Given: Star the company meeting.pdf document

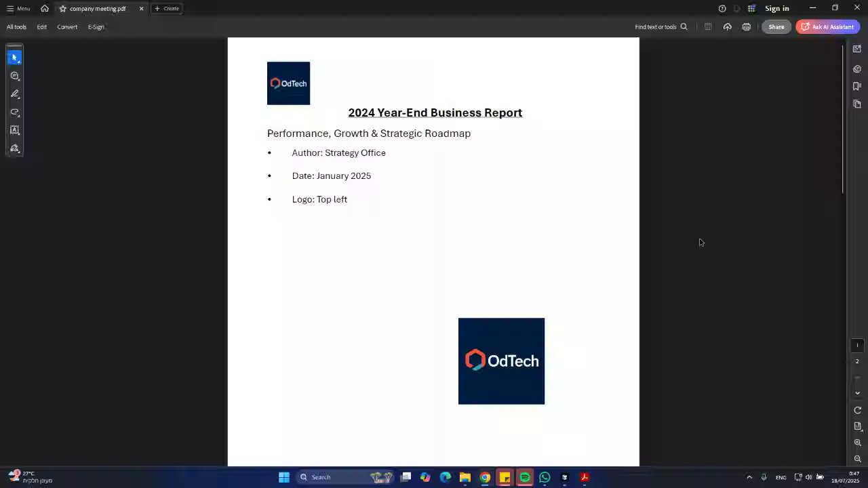Looking at the screenshot, I should pos(62,9).
